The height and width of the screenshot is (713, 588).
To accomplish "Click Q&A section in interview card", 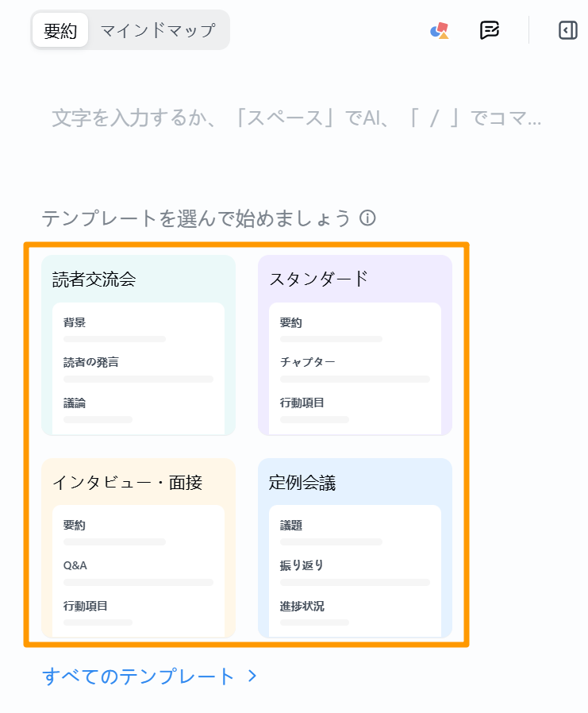I will [x=75, y=565].
